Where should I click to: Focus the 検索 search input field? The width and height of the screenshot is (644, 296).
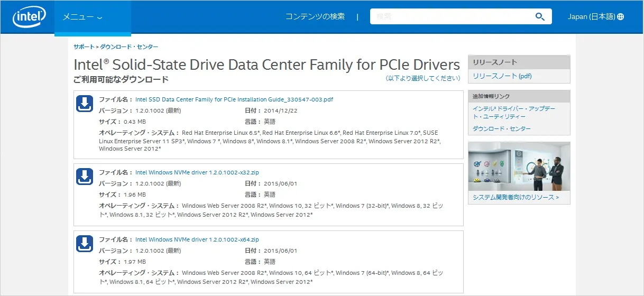(x=452, y=16)
